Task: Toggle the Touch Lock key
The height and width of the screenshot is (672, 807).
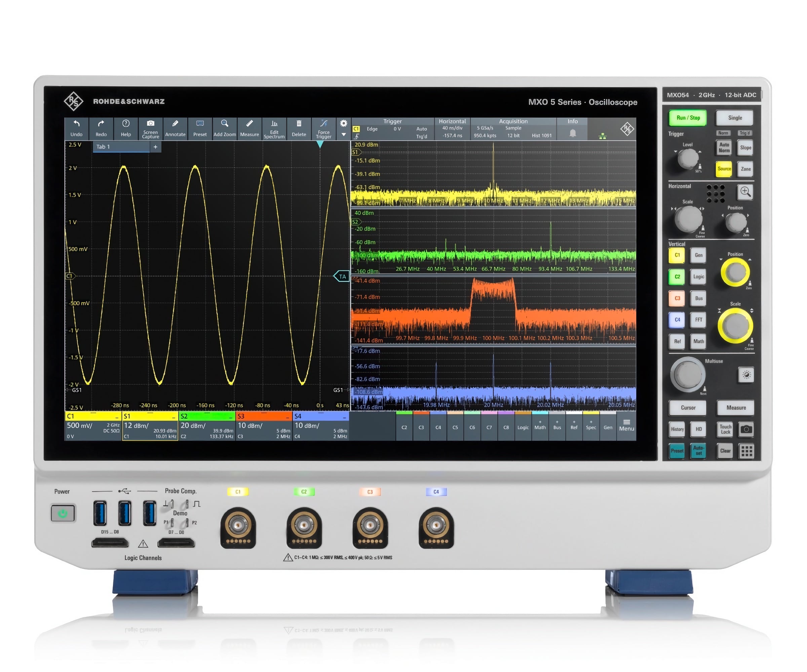Action: point(726,429)
